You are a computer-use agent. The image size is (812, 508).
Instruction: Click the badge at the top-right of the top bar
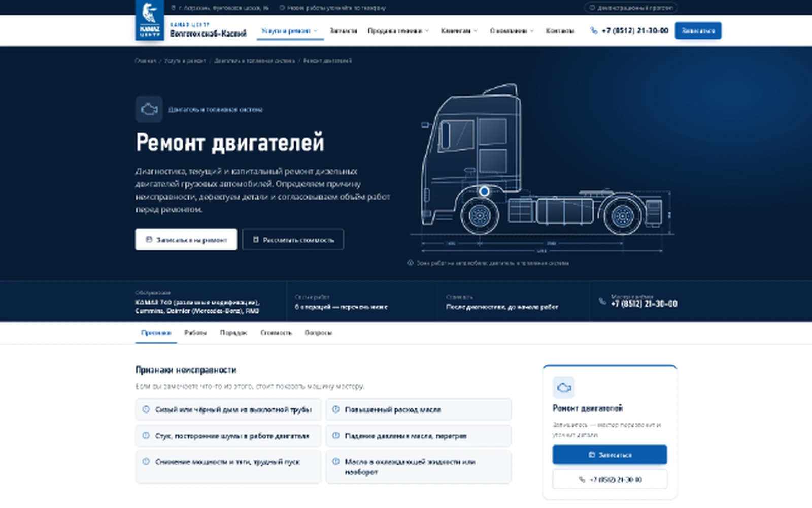[631, 8]
